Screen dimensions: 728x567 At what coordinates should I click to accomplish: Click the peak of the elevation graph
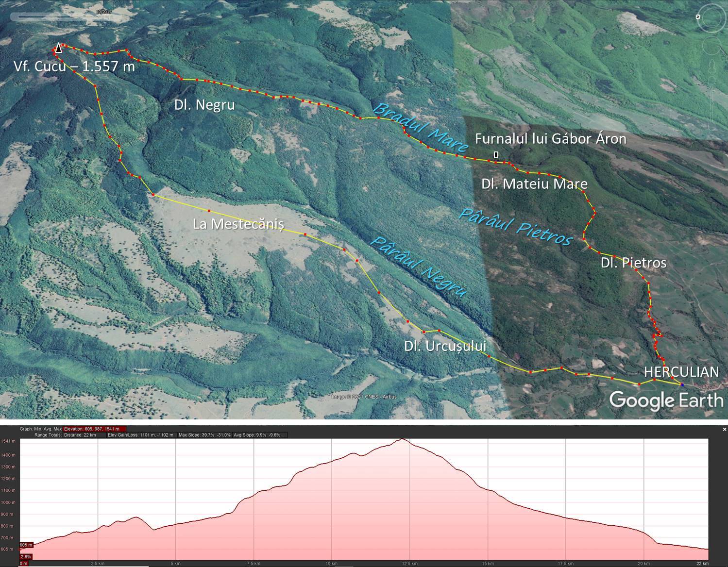(x=402, y=439)
